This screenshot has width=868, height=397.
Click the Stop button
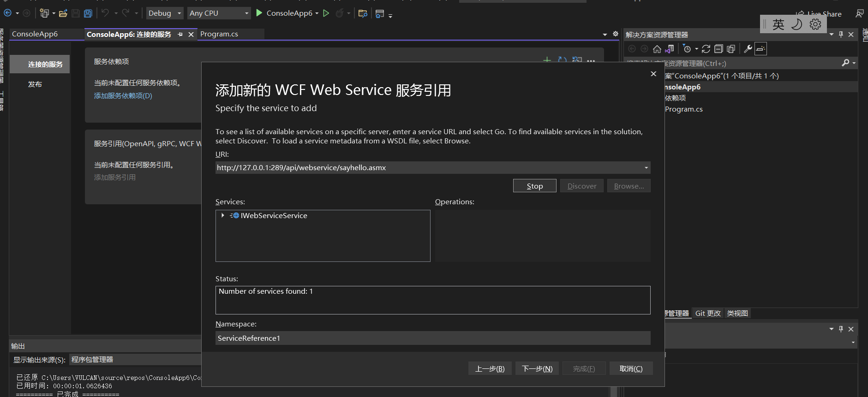tap(535, 186)
